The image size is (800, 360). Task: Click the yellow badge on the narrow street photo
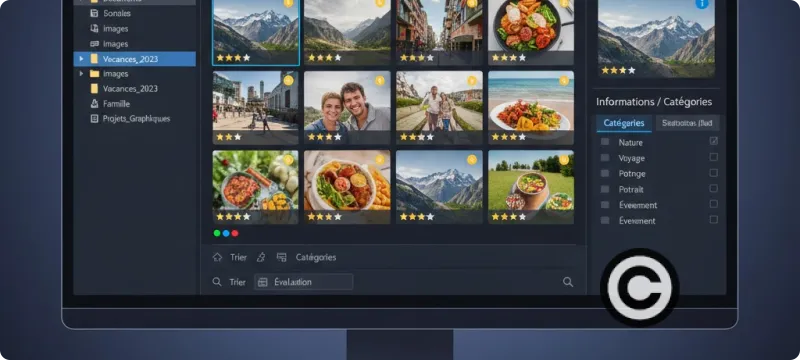472,3
